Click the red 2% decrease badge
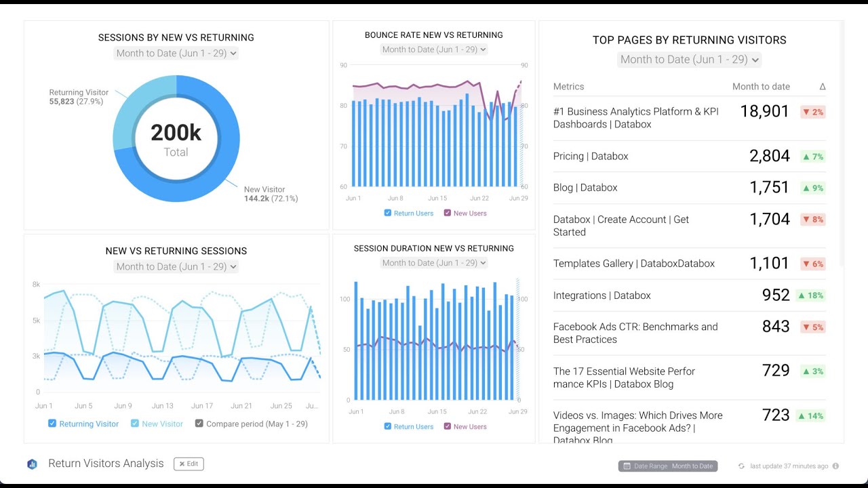The width and height of the screenshot is (868, 488). [x=813, y=112]
